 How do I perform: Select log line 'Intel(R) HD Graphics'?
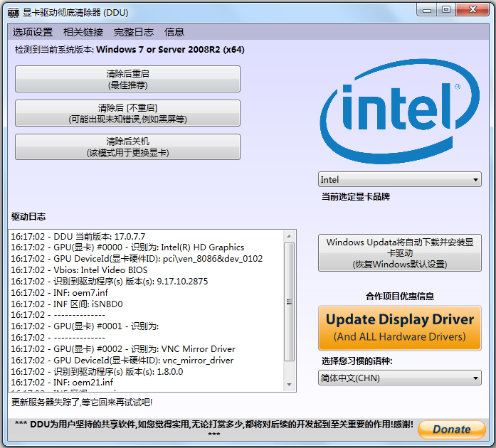coord(127,247)
